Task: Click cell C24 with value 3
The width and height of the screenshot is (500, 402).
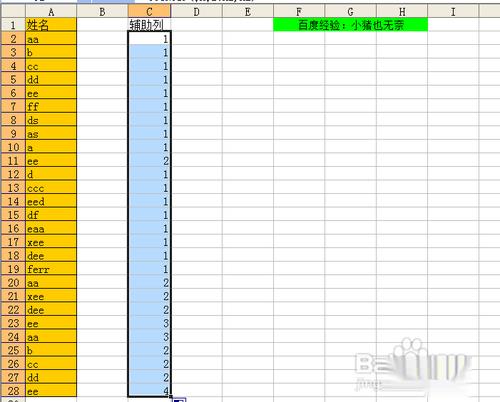Action: (x=149, y=337)
